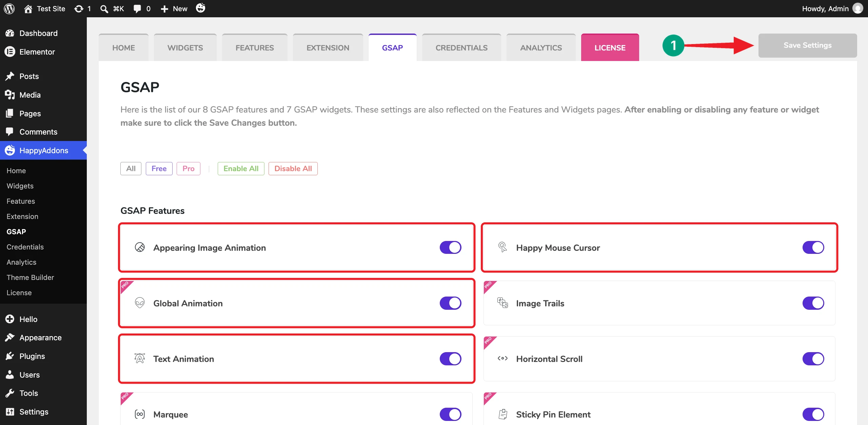Click Howdy, Admin account menu
This screenshot has height=425, width=868.
coord(832,8)
